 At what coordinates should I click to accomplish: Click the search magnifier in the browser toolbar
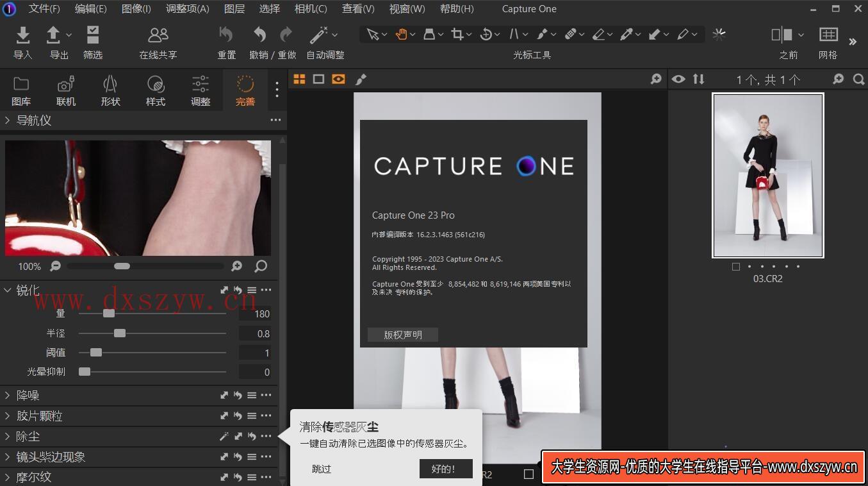pos(859,79)
